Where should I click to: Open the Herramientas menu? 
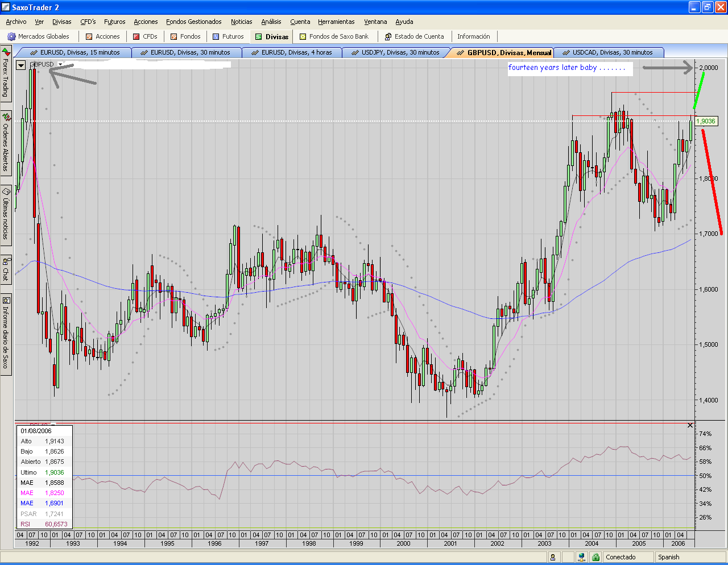pyautogui.click(x=336, y=22)
